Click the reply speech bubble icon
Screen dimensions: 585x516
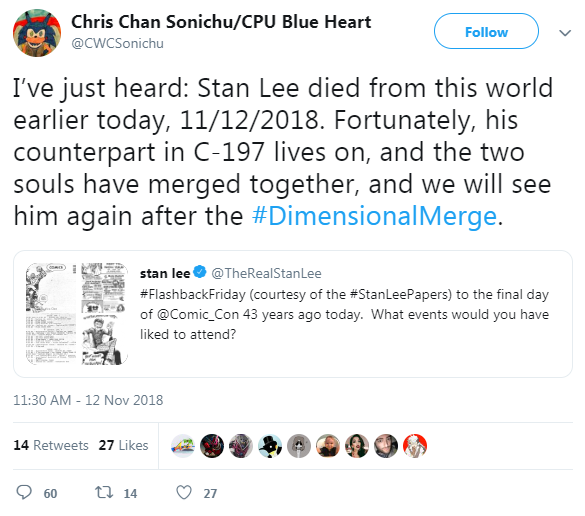[x=24, y=492]
